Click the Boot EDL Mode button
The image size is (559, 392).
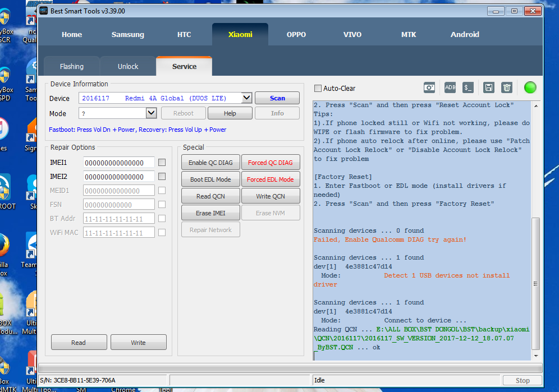click(x=210, y=179)
